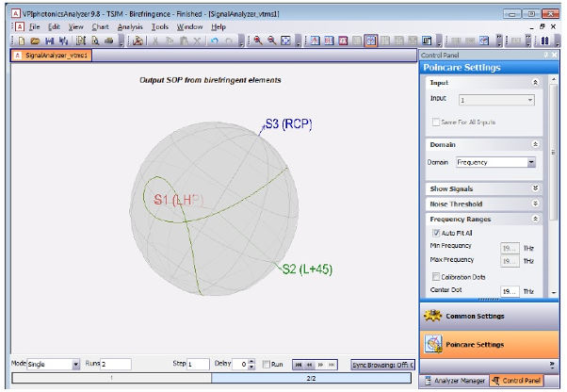567x392 pixels.
Task: Click the Undo arrow icon
Action: tap(215, 41)
